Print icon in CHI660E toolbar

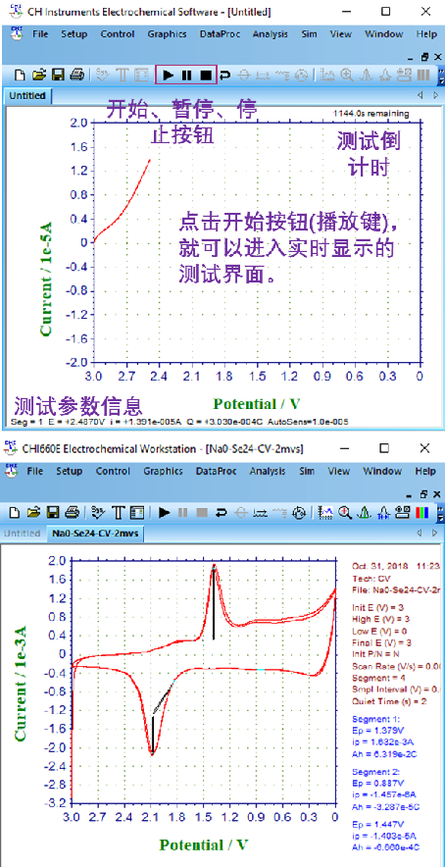point(71,513)
